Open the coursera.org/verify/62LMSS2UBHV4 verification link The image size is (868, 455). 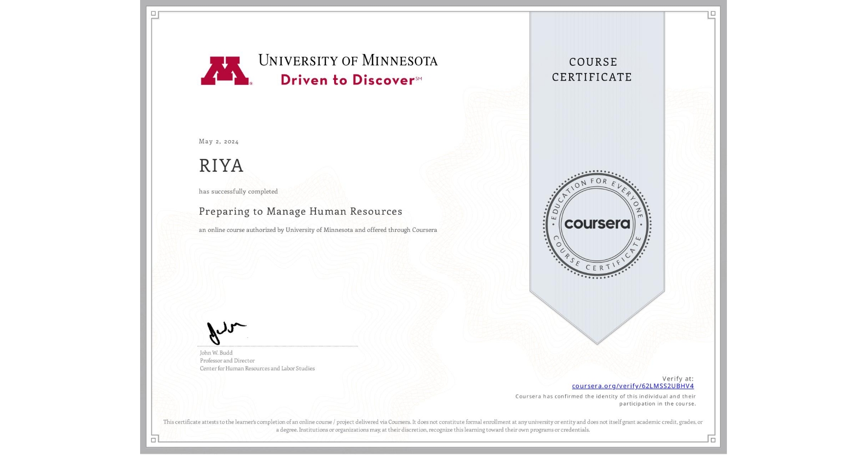[x=633, y=386]
